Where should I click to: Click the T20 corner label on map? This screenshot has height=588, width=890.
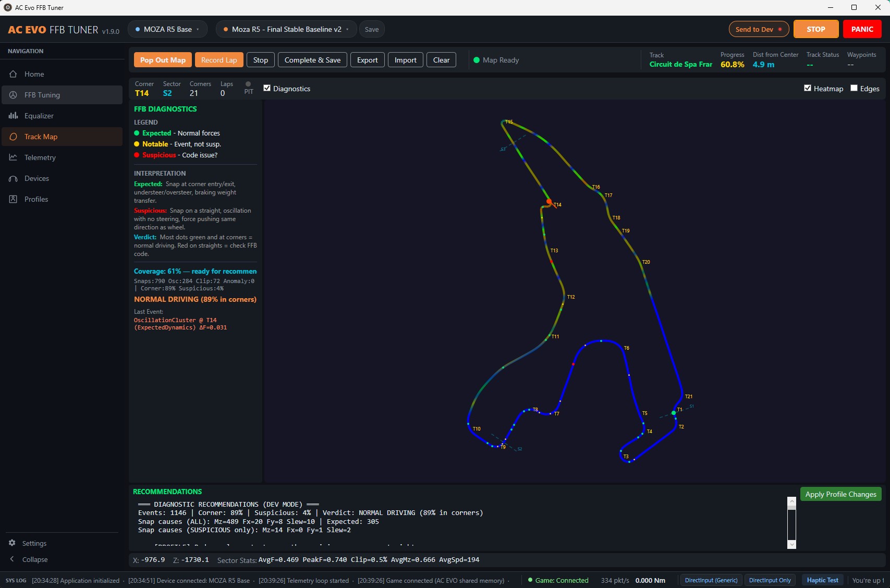pyautogui.click(x=646, y=262)
